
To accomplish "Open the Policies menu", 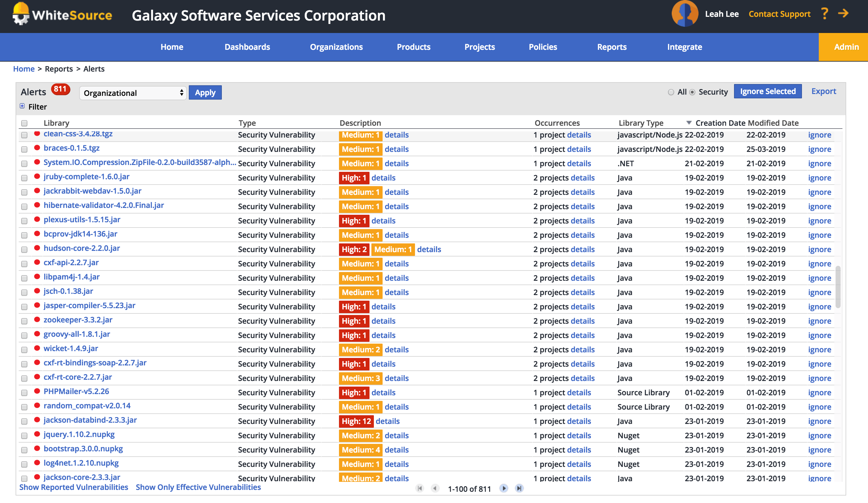I will 543,47.
